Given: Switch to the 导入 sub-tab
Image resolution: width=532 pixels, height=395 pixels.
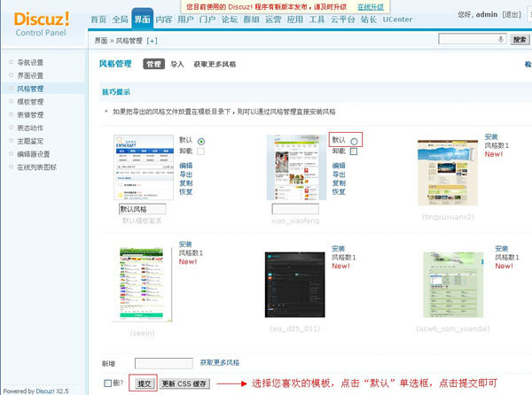Looking at the screenshot, I should click(x=177, y=64).
